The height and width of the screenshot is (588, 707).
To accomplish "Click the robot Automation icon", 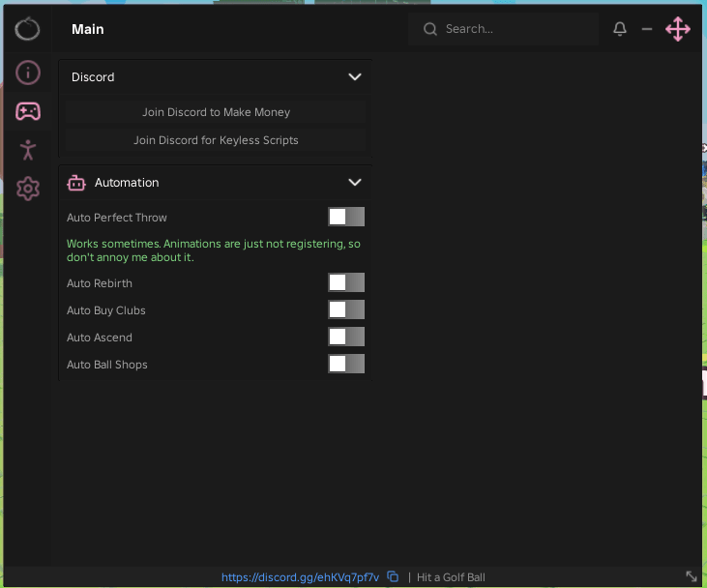I will [x=76, y=183].
